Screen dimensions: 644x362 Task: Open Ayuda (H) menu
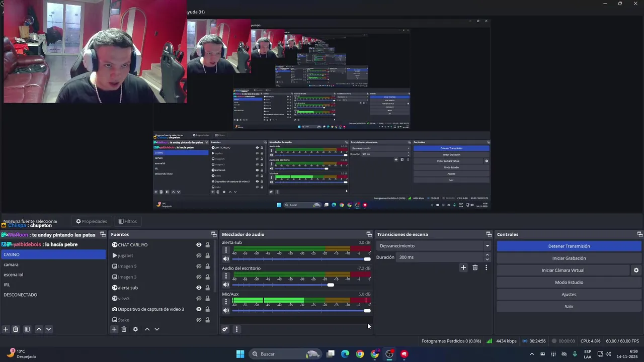coord(195,12)
